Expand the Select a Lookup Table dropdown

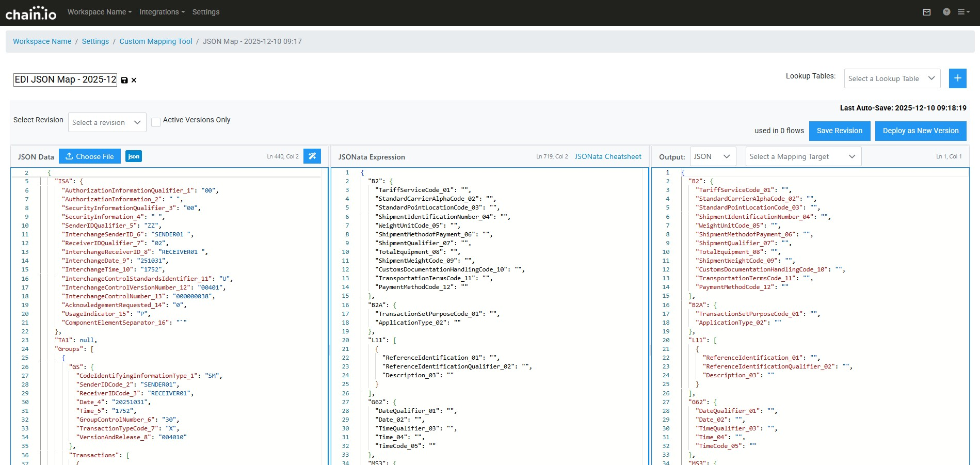point(892,78)
